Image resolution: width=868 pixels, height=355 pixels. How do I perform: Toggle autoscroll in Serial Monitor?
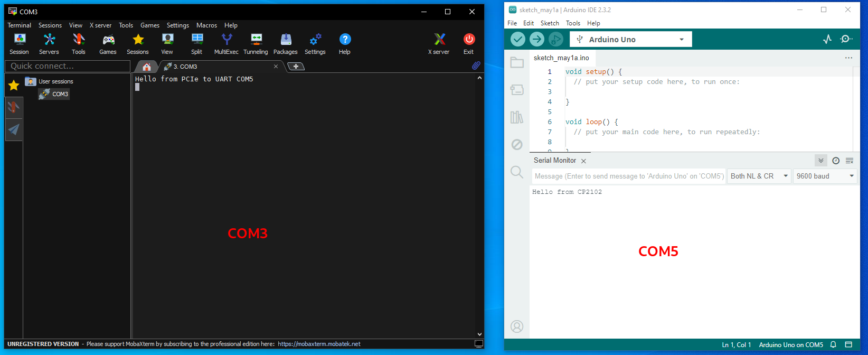[820, 161]
